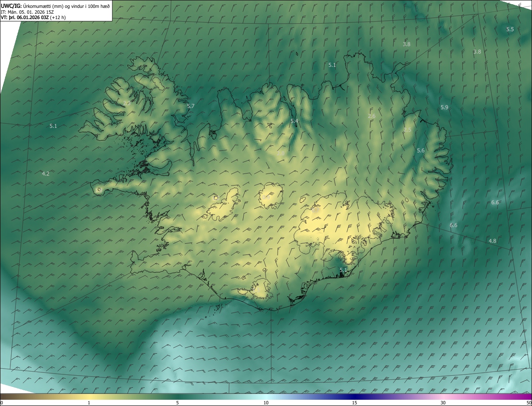Click the brown start of the colorbar
Screen dimensions: 532x406
8,397
